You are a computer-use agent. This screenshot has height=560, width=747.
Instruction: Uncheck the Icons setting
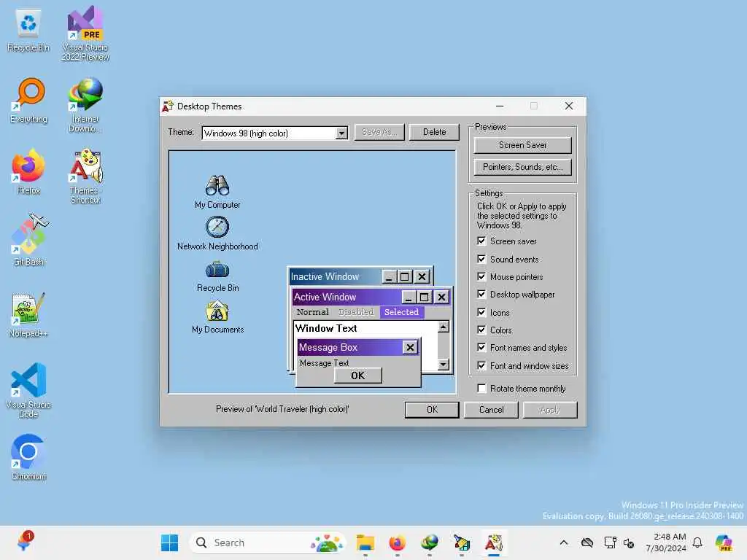[481, 312]
